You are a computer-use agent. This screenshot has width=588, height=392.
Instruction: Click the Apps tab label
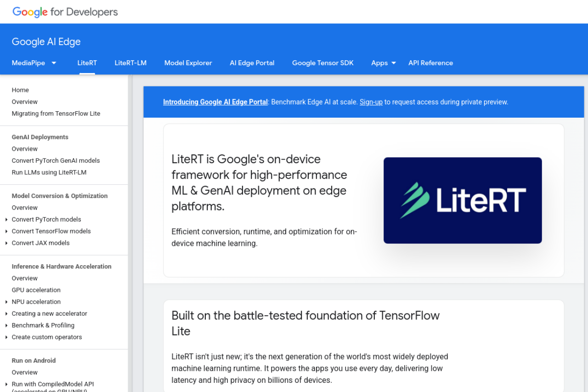click(x=379, y=63)
